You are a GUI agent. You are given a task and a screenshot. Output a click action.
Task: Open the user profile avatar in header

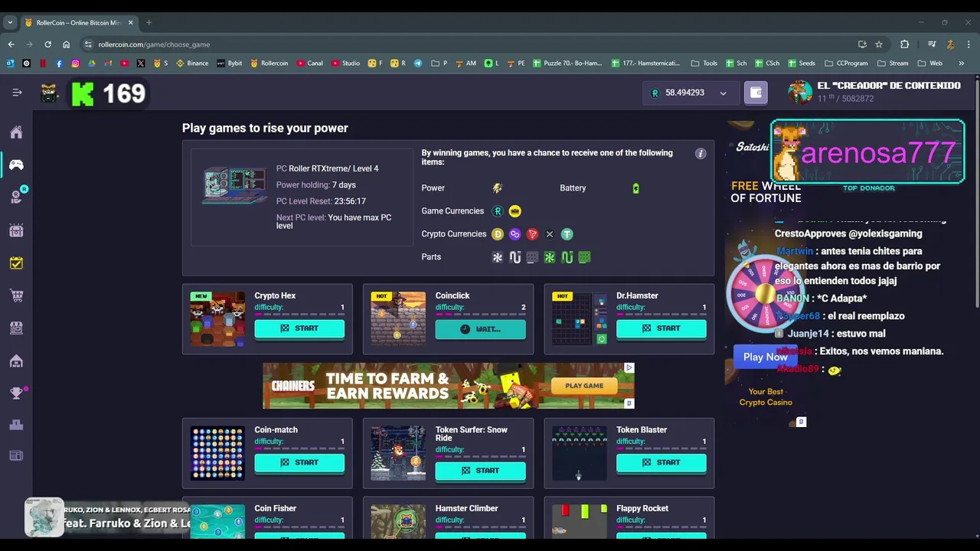click(x=800, y=92)
